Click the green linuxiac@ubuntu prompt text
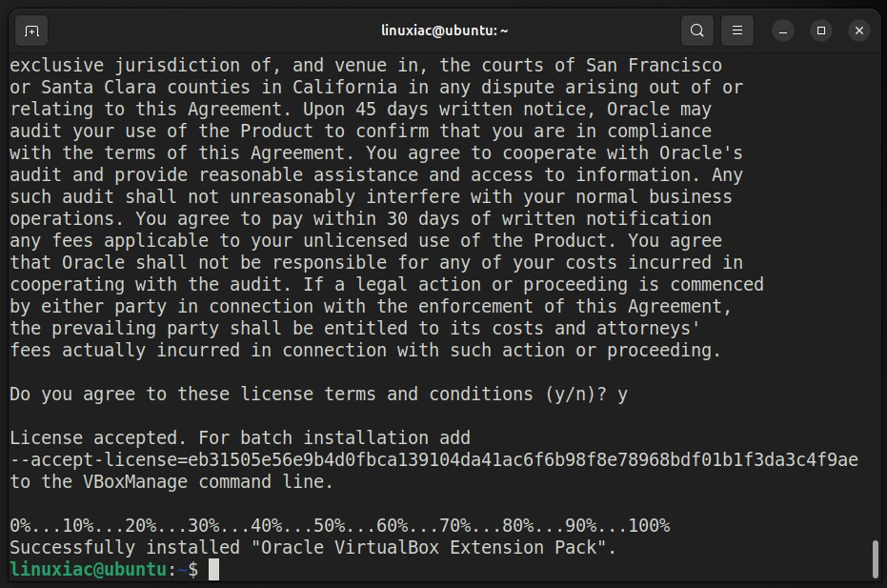This screenshot has height=588, width=887. (89, 569)
